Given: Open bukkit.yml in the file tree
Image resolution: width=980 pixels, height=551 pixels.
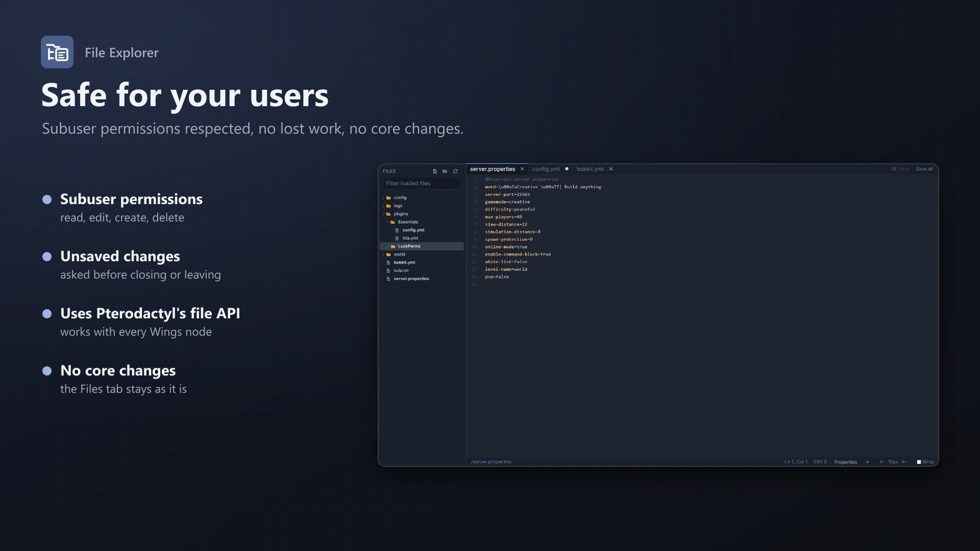Looking at the screenshot, I should pos(404,263).
